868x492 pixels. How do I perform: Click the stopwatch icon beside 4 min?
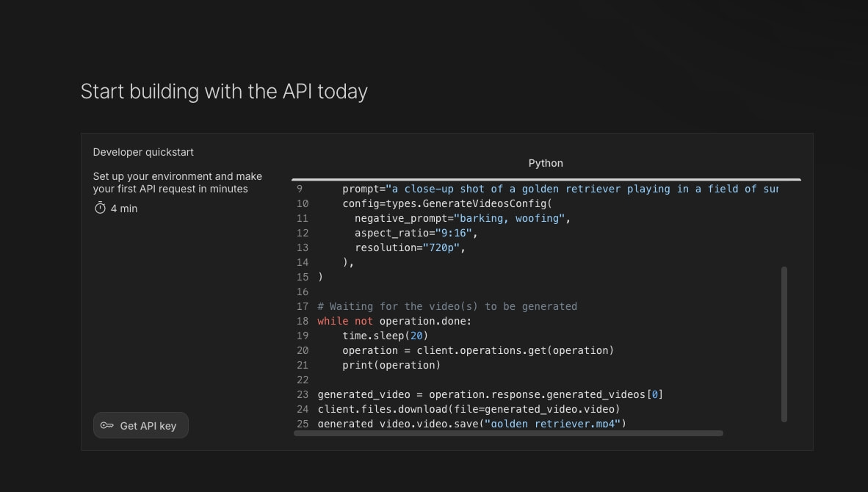(x=100, y=208)
